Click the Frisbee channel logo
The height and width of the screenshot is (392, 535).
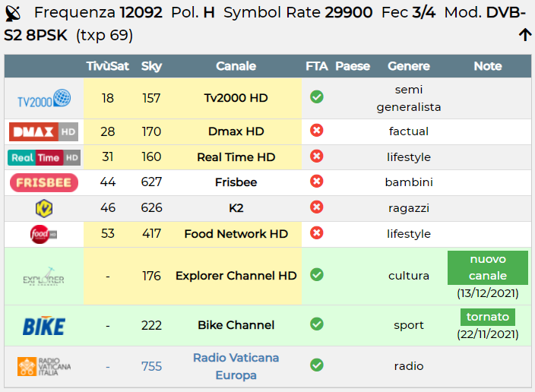click(44, 182)
